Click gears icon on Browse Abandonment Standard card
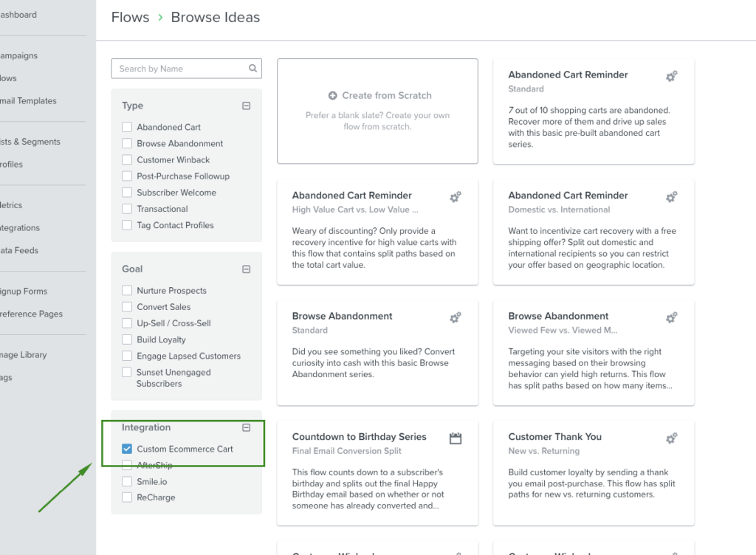The width and height of the screenshot is (756, 555). [455, 317]
